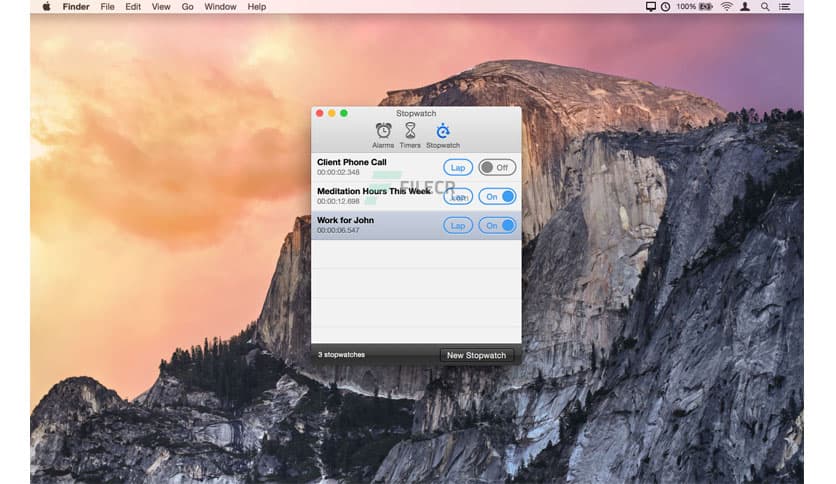
Task: Record a lap for Meditation Hours This Week
Action: click(457, 197)
